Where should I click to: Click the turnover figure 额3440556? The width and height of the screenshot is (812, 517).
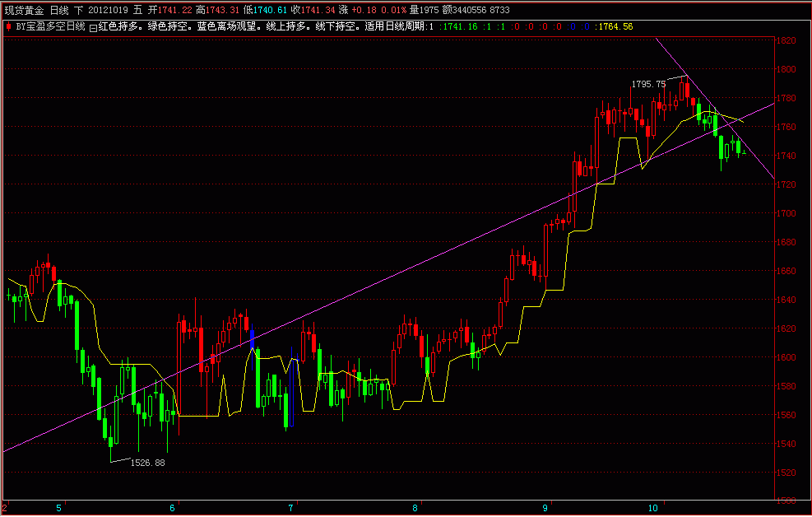464,10
